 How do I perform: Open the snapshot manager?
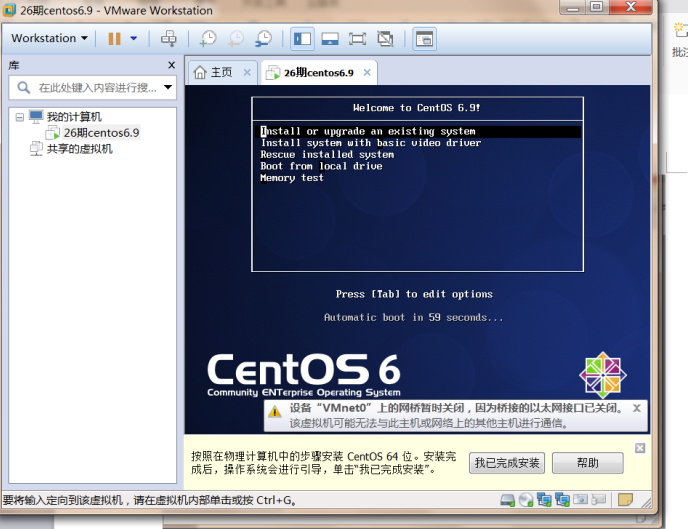pyautogui.click(x=263, y=39)
